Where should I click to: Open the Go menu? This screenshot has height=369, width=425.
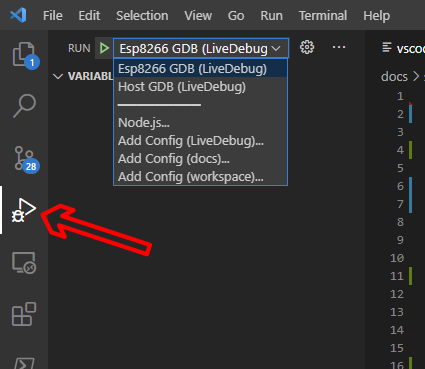(236, 16)
